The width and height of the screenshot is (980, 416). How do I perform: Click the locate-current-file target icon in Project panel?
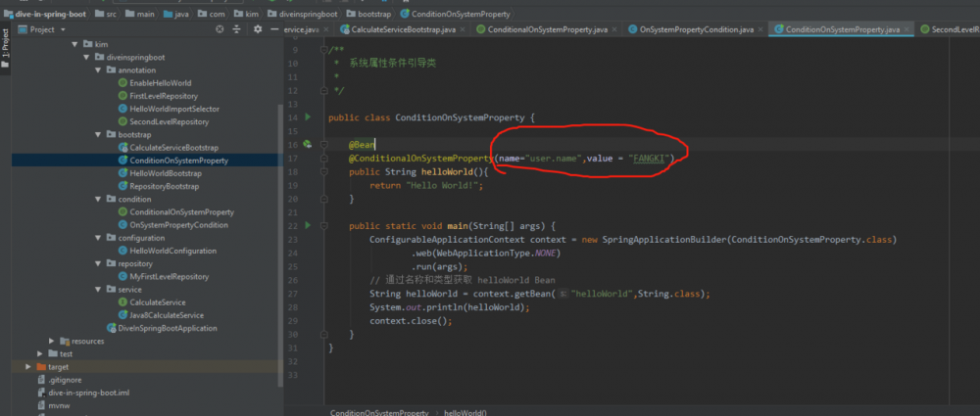click(220, 29)
